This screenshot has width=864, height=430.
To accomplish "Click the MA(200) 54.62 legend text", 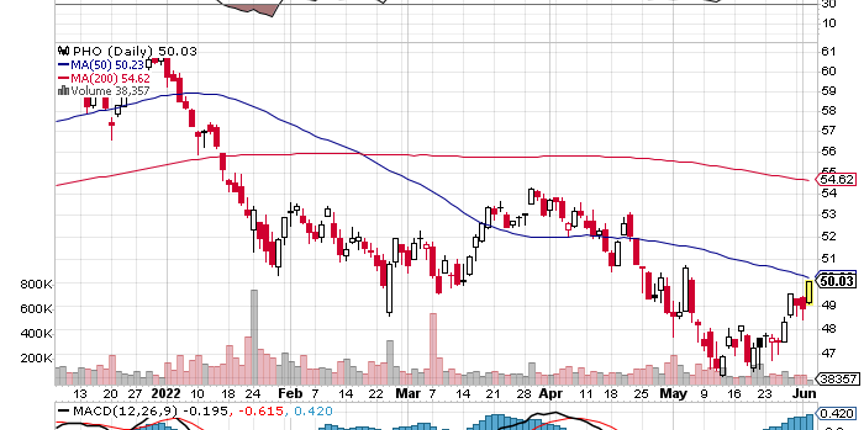I will coord(107,77).
